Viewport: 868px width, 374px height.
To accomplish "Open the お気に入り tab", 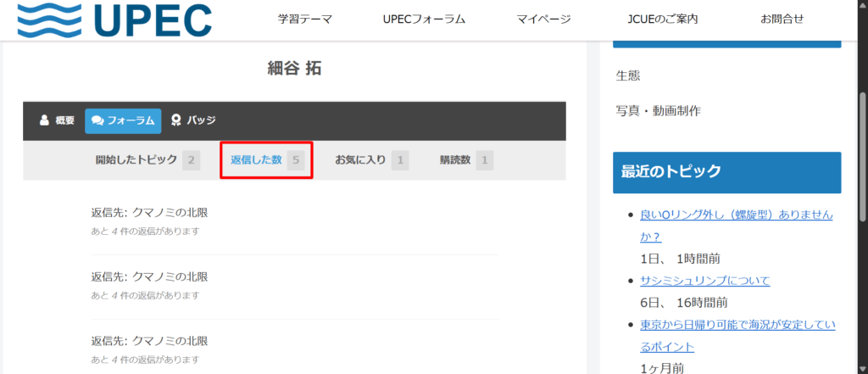I will click(x=360, y=159).
